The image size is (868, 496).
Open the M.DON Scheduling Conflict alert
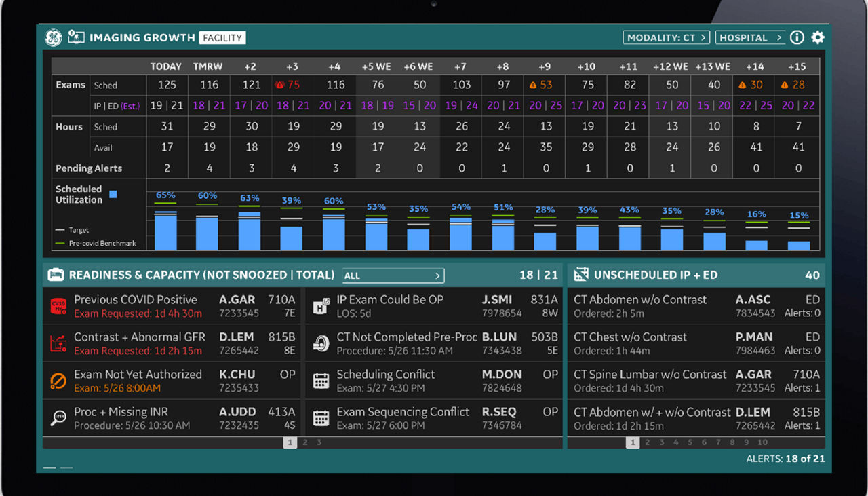coord(434,381)
